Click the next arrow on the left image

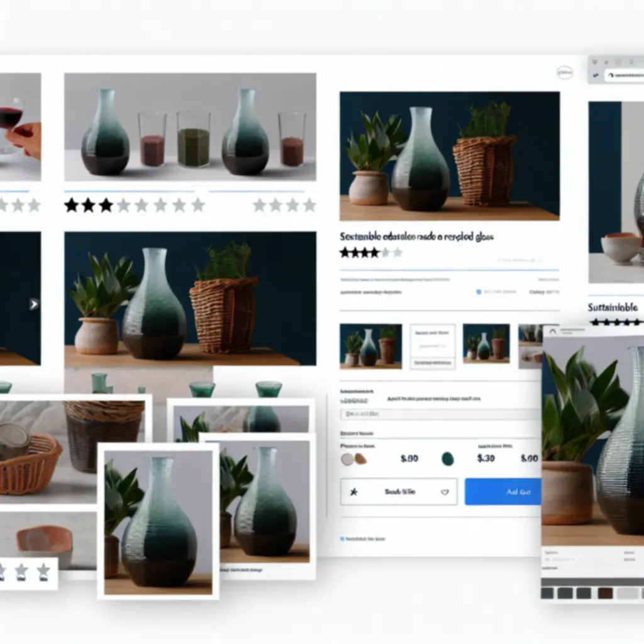pyautogui.click(x=33, y=304)
